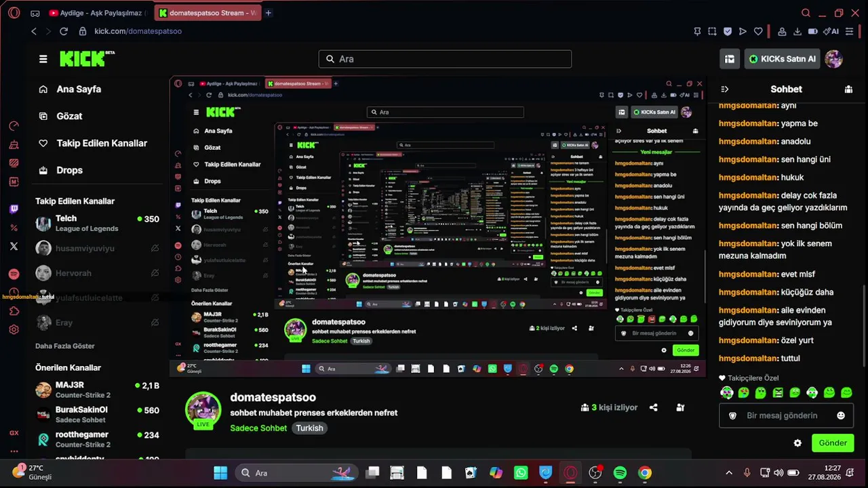Open Google Chrome from the taskbar

(645, 473)
